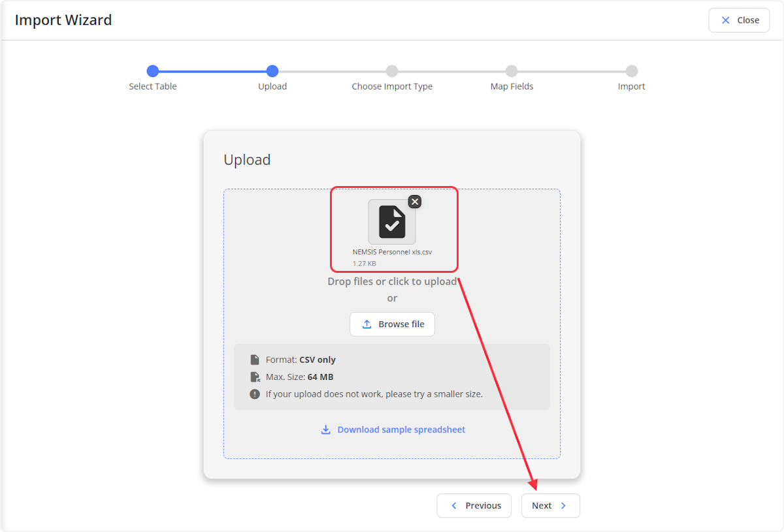Click the 'Choose Import Type' step label

[392, 86]
